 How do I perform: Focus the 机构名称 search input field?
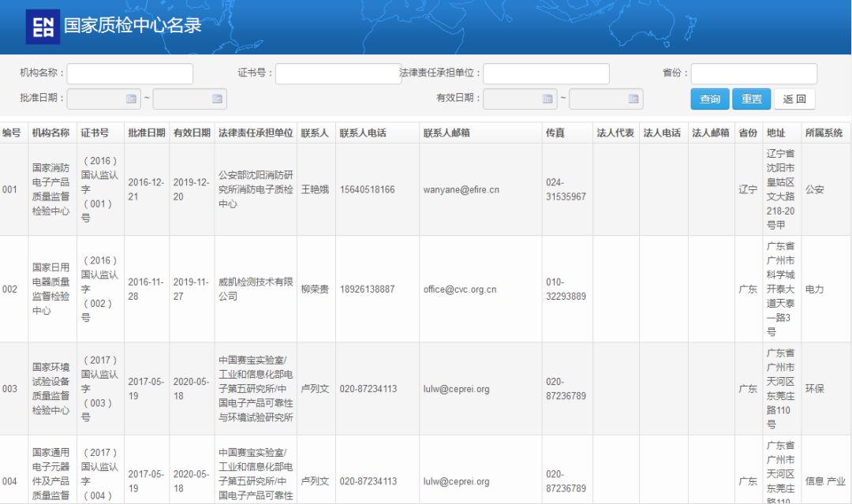pyautogui.click(x=130, y=73)
